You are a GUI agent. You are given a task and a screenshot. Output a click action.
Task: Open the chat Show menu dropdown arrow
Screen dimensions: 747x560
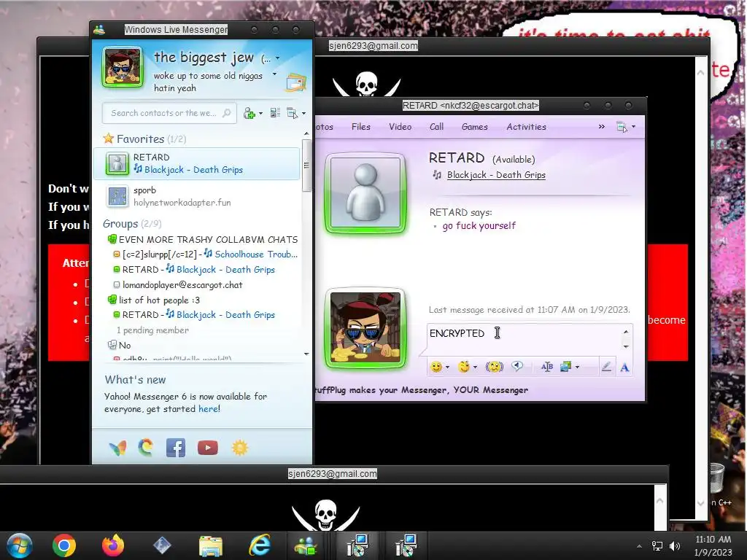pos(633,127)
